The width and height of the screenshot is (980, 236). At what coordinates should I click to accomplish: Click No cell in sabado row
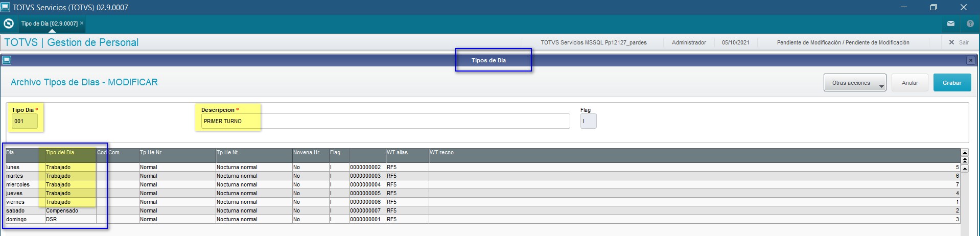click(311, 210)
